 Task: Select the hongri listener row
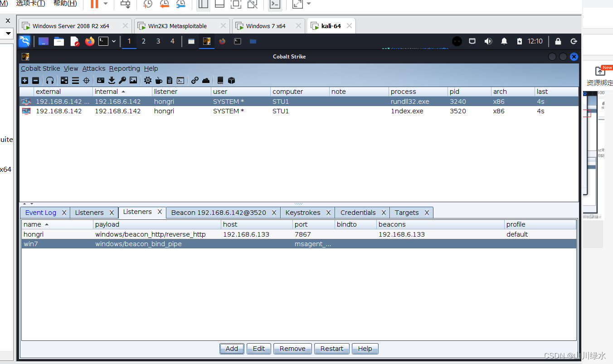pos(299,234)
